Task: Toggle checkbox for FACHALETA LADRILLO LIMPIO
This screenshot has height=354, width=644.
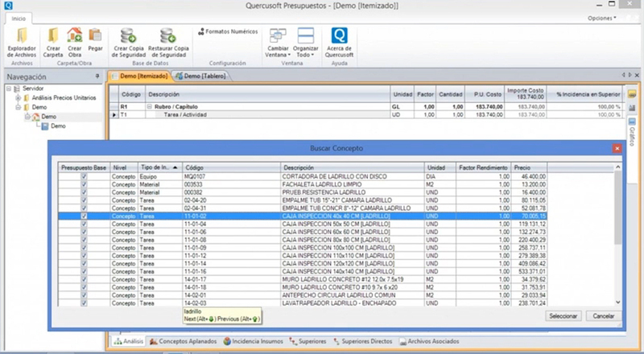Action: 85,184
